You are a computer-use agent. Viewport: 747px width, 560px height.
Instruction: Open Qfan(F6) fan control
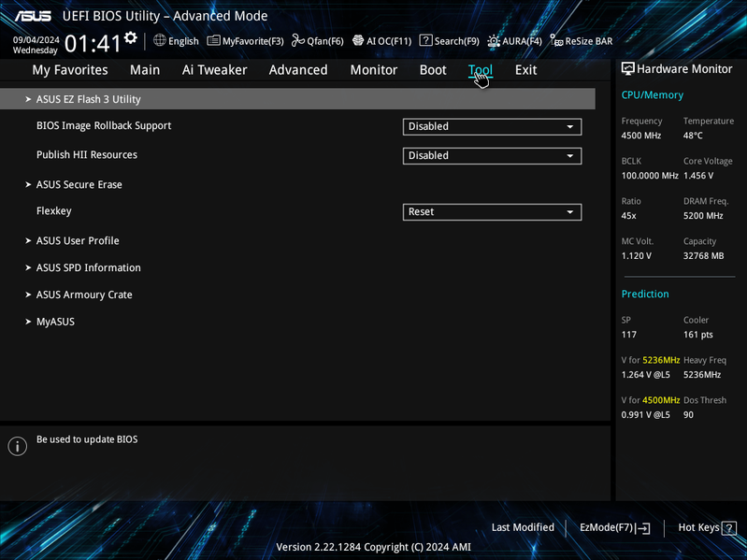(318, 41)
